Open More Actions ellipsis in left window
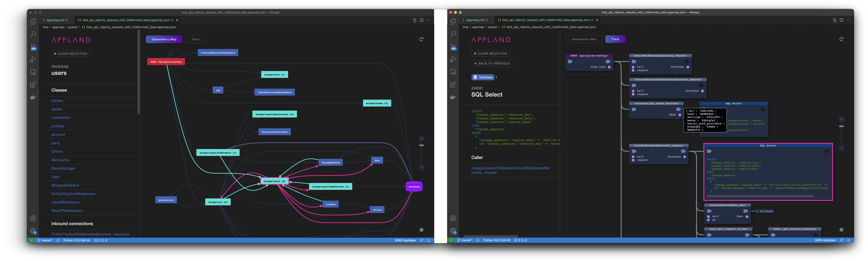868x261 pixels. pos(428,20)
